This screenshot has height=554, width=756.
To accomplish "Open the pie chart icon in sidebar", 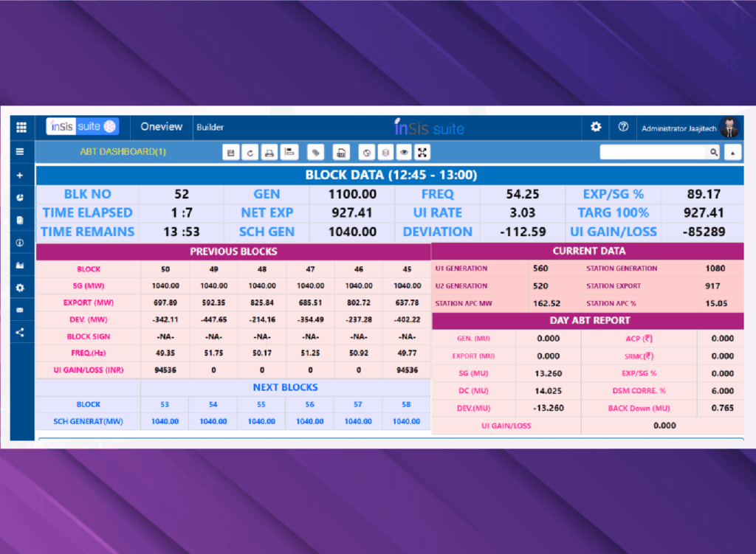I will (x=20, y=198).
